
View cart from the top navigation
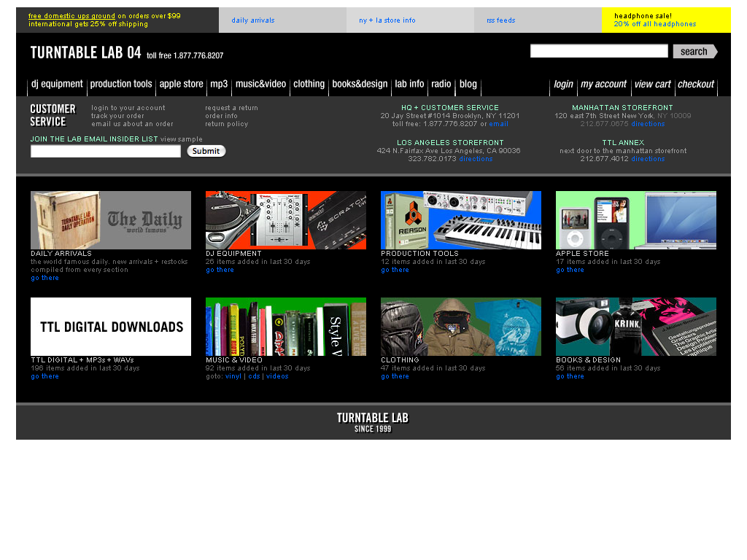tap(652, 85)
